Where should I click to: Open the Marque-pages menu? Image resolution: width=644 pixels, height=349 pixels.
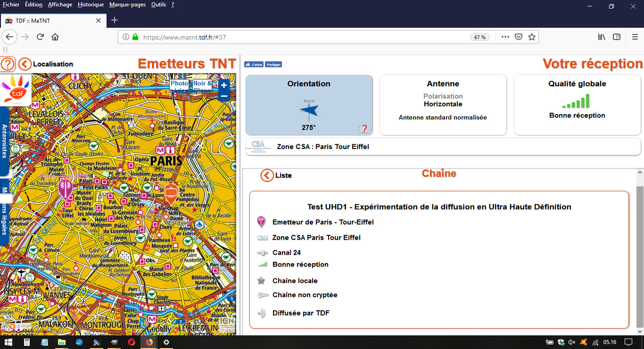[x=128, y=5]
